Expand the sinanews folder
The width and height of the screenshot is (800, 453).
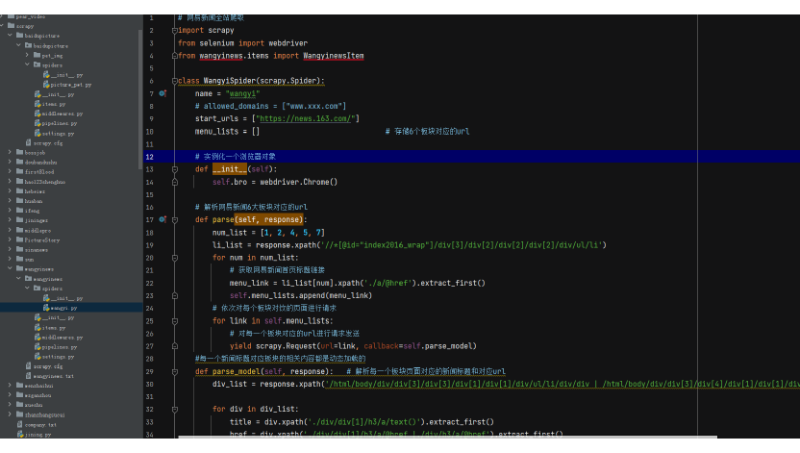point(10,249)
